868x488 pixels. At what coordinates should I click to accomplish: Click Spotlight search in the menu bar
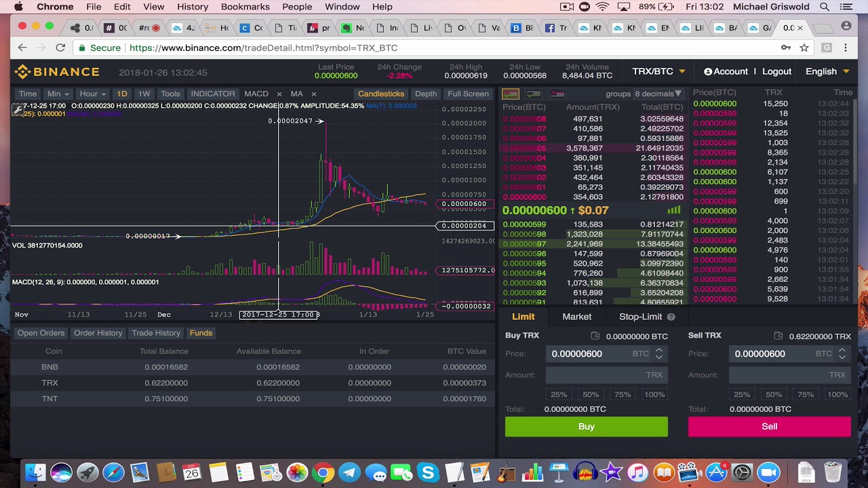click(x=825, y=7)
